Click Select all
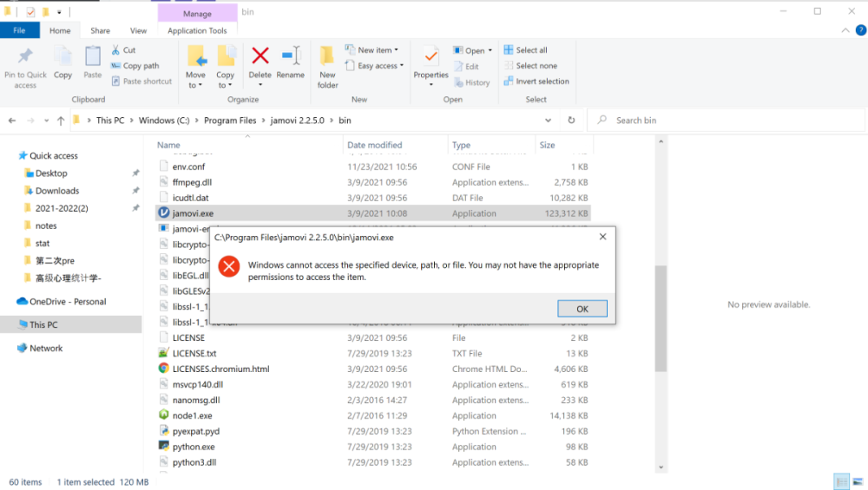 click(x=525, y=49)
